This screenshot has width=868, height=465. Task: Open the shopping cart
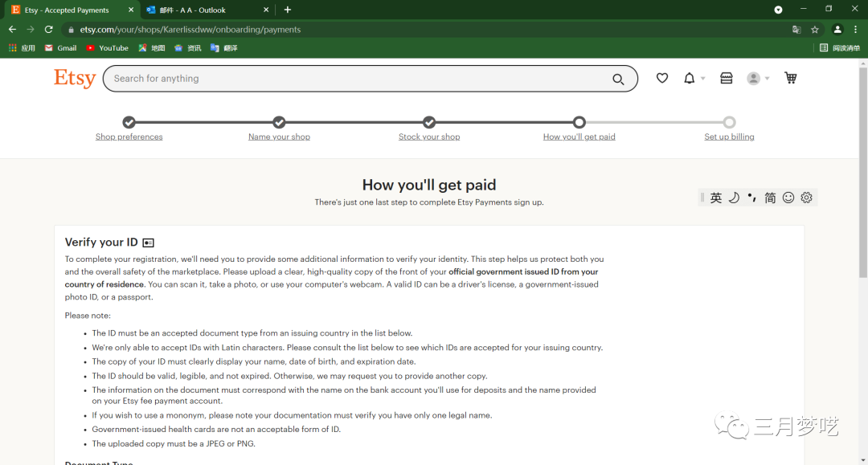(791, 78)
